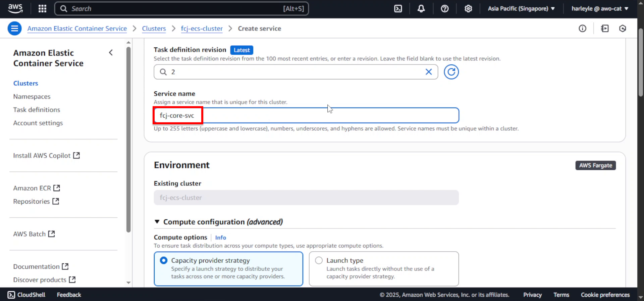Click the external link icon beside Amazon ECR

tap(57, 188)
